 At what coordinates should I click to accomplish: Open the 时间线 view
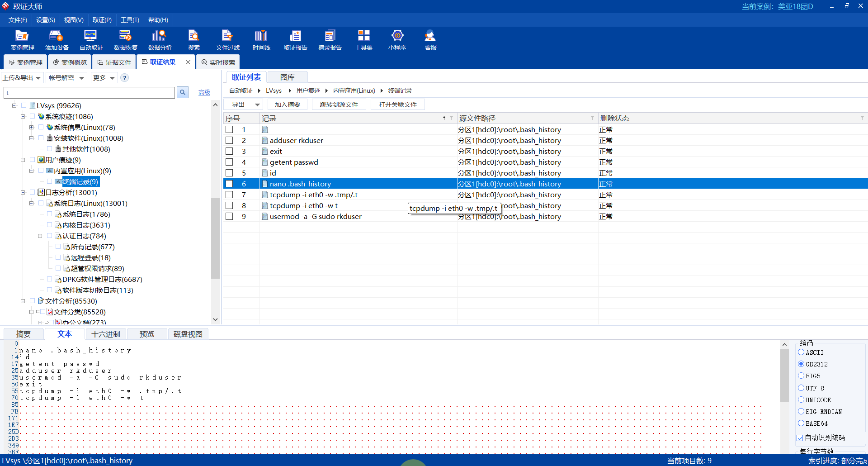coord(261,40)
